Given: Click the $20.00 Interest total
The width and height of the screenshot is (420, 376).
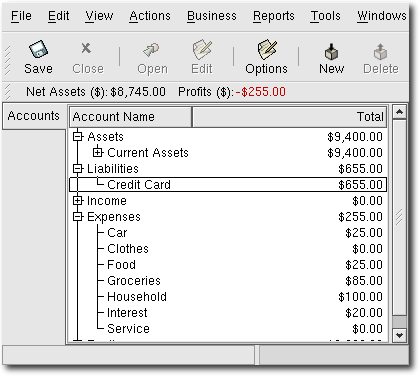Looking at the screenshot, I should click(364, 313).
